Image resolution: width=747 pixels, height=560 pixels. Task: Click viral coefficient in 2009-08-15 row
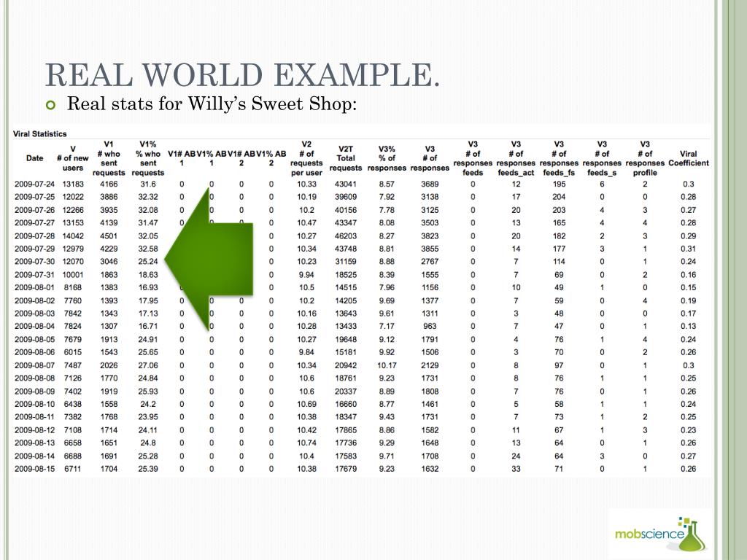689,469
